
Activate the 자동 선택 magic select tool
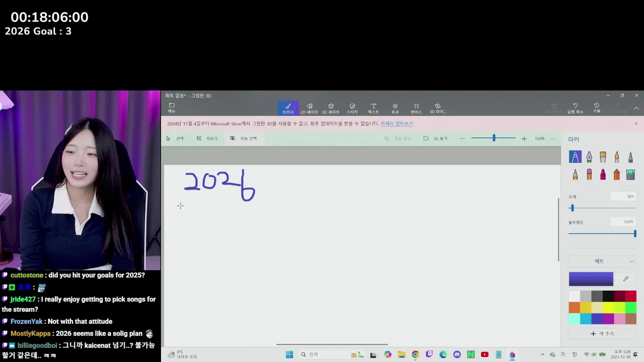click(x=244, y=138)
